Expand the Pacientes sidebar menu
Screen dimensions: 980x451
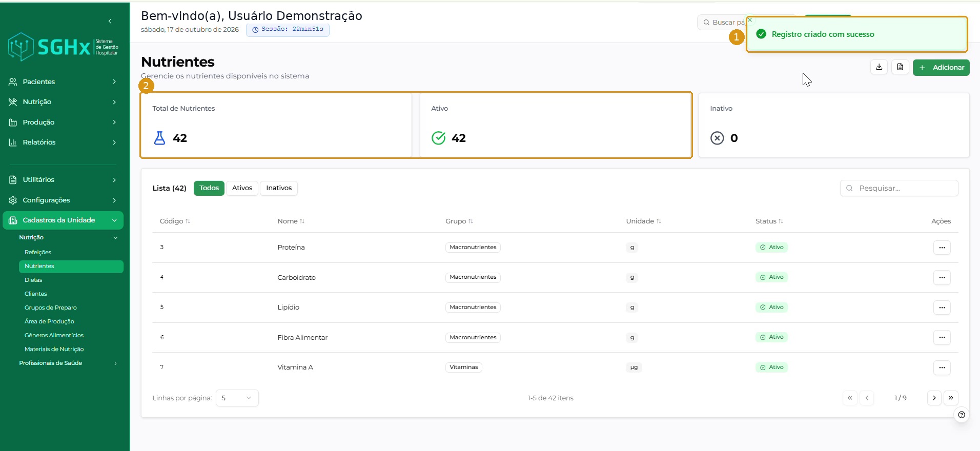click(x=63, y=81)
